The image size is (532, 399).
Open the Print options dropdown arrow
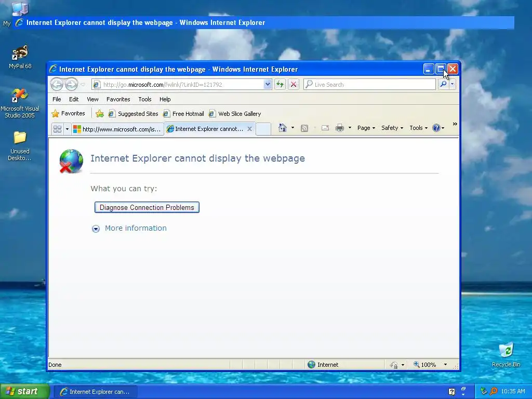coord(350,128)
